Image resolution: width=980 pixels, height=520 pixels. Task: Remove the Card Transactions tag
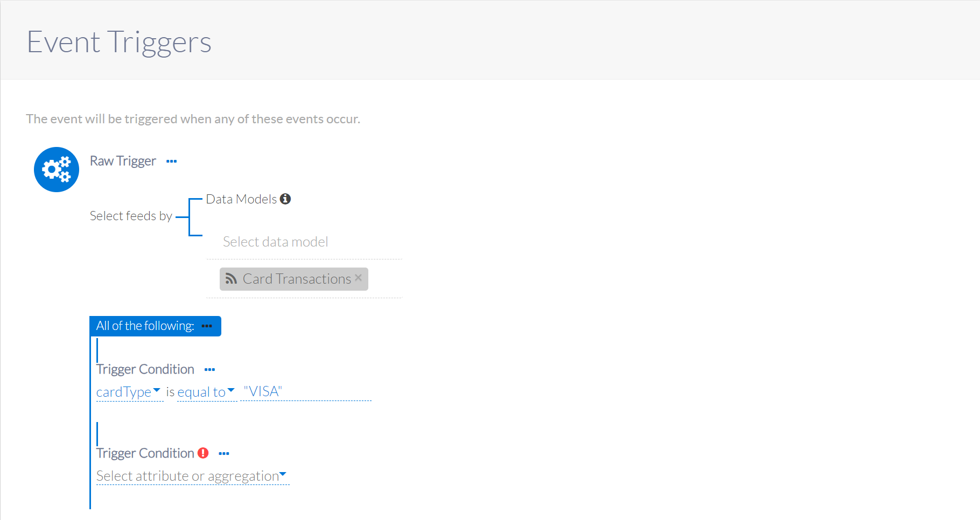pyautogui.click(x=359, y=278)
